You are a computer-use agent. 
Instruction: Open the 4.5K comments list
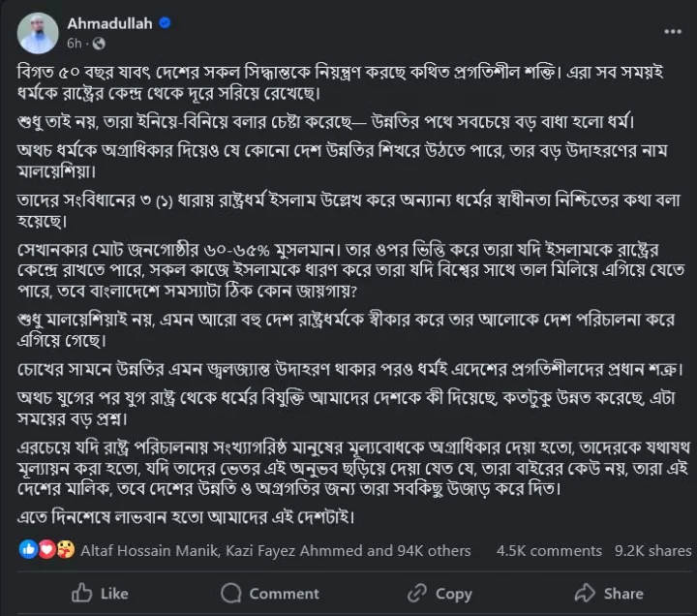pos(549,550)
